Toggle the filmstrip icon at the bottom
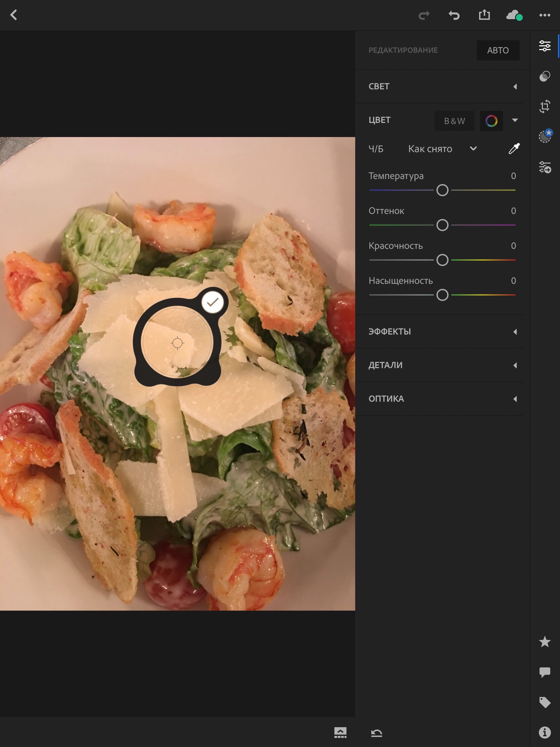This screenshot has height=747, width=560. coord(340,733)
